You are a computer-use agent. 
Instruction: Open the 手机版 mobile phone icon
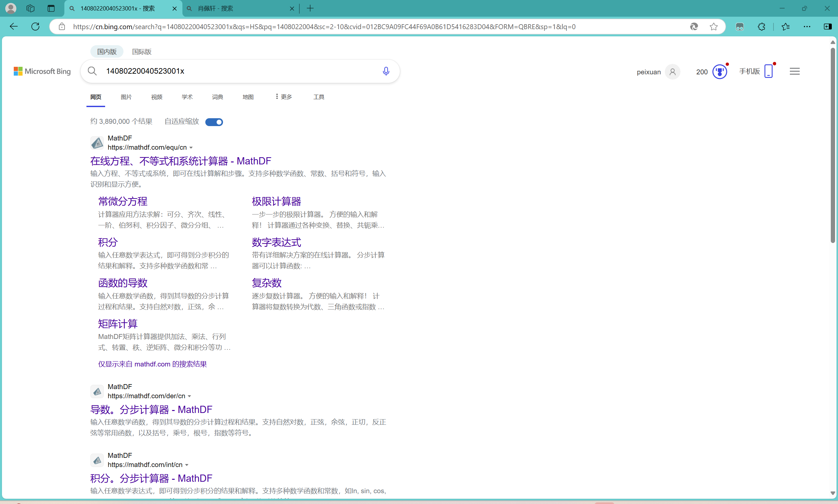(x=768, y=71)
